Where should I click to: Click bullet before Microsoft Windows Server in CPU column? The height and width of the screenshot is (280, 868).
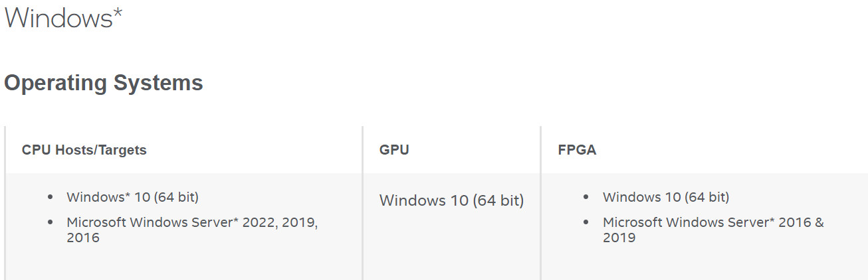click(51, 223)
